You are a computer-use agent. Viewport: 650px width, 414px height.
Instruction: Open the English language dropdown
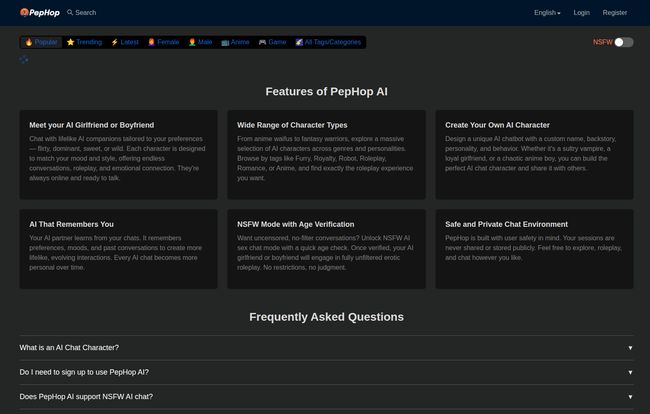[547, 13]
